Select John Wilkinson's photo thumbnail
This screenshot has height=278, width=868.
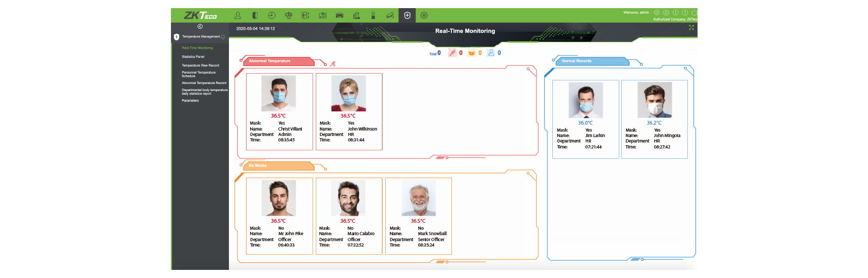point(349,94)
